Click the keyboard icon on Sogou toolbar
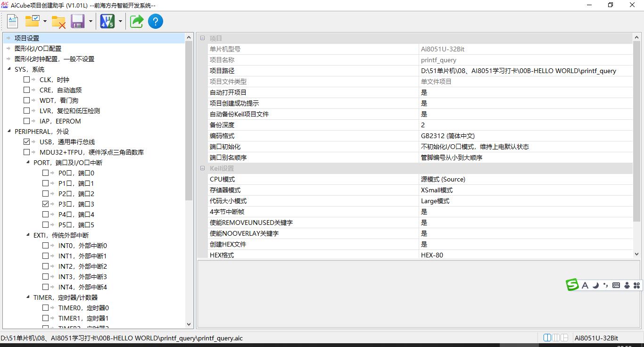644x347 pixels. pos(616,285)
